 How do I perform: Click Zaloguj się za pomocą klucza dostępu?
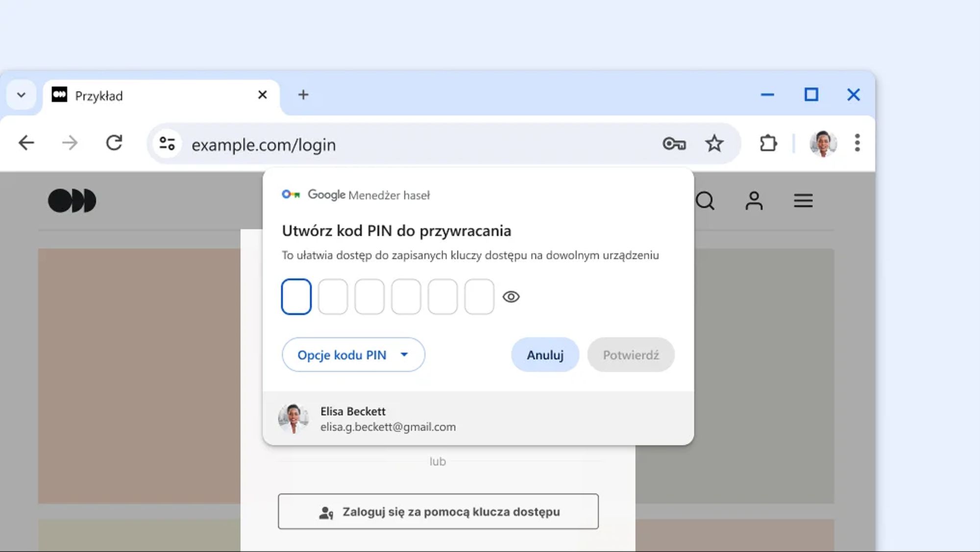pyautogui.click(x=438, y=511)
